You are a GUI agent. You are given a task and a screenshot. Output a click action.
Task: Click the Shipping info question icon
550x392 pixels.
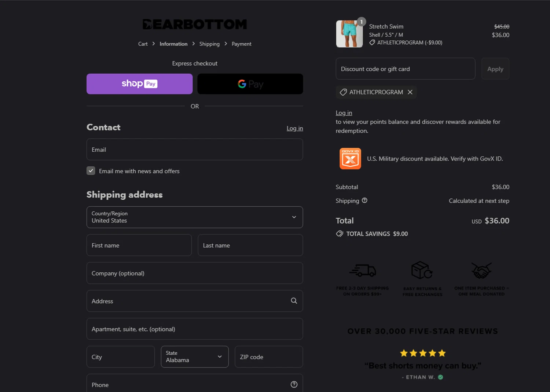(x=364, y=200)
